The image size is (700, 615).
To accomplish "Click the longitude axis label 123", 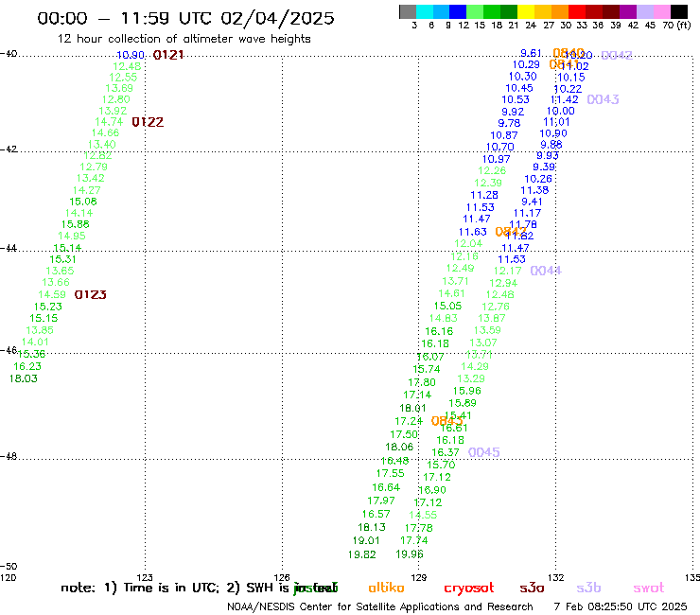I will point(145,577).
